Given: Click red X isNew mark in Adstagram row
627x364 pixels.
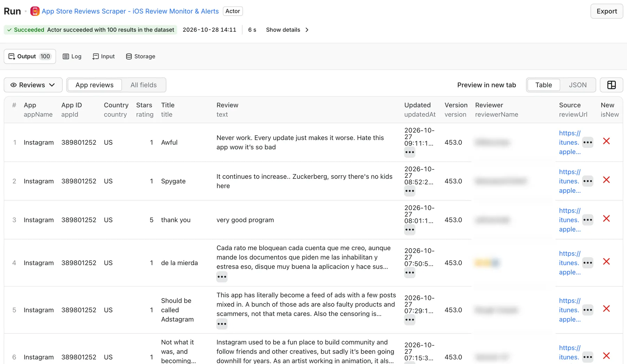Looking at the screenshot, I should click(x=606, y=308).
